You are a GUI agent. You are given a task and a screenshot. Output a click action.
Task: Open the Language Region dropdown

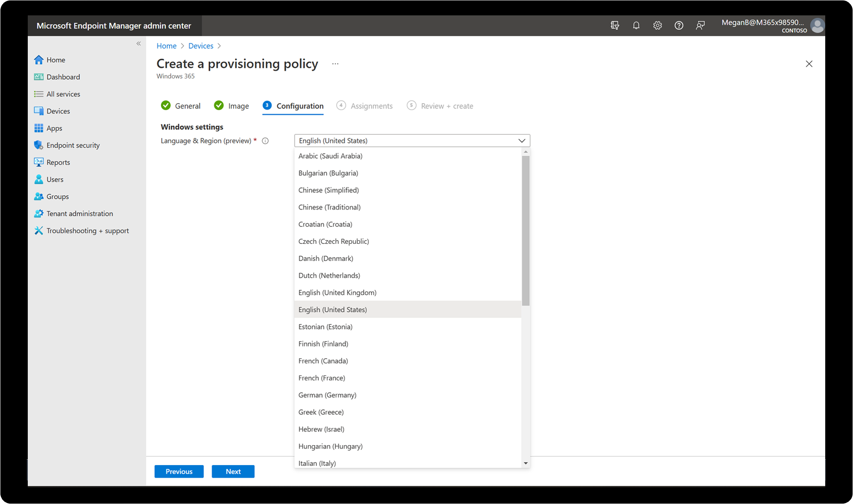412,140
